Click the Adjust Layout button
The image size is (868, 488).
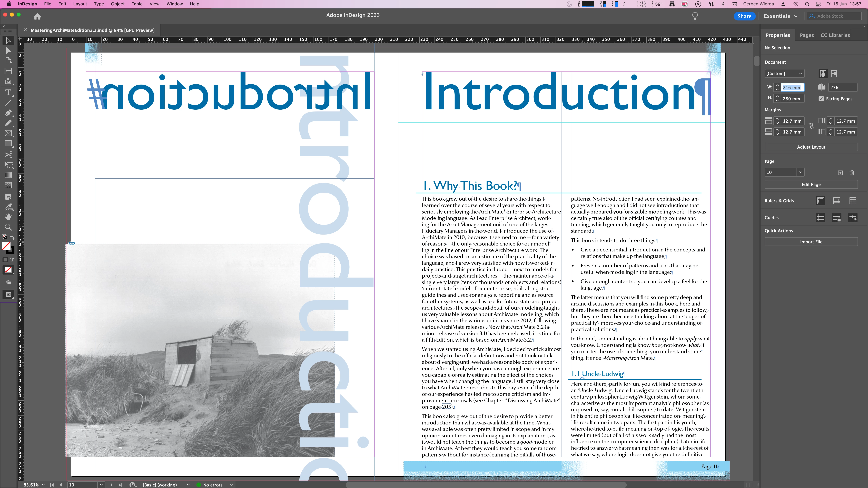coord(811,147)
